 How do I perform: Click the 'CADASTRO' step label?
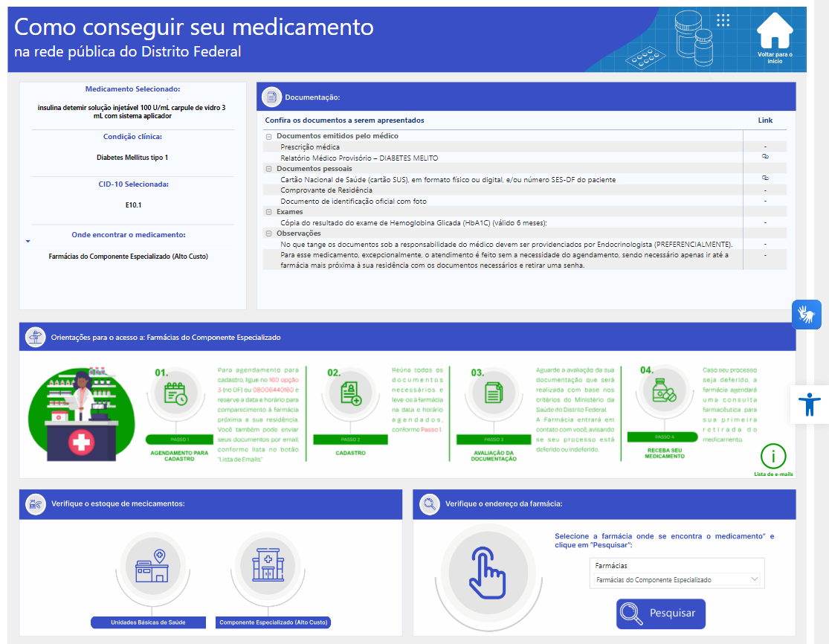tap(350, 453)
